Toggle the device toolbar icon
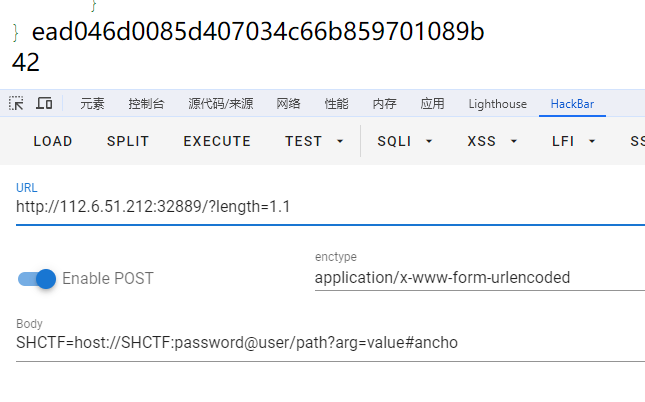Screen dimensions: 645x402 44,103
